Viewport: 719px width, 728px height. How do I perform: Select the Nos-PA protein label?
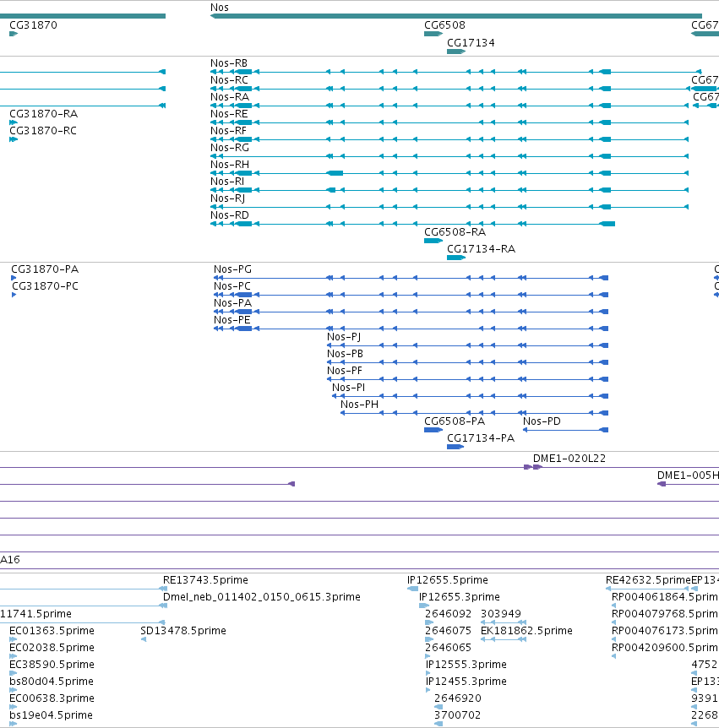tap(232, 303)
